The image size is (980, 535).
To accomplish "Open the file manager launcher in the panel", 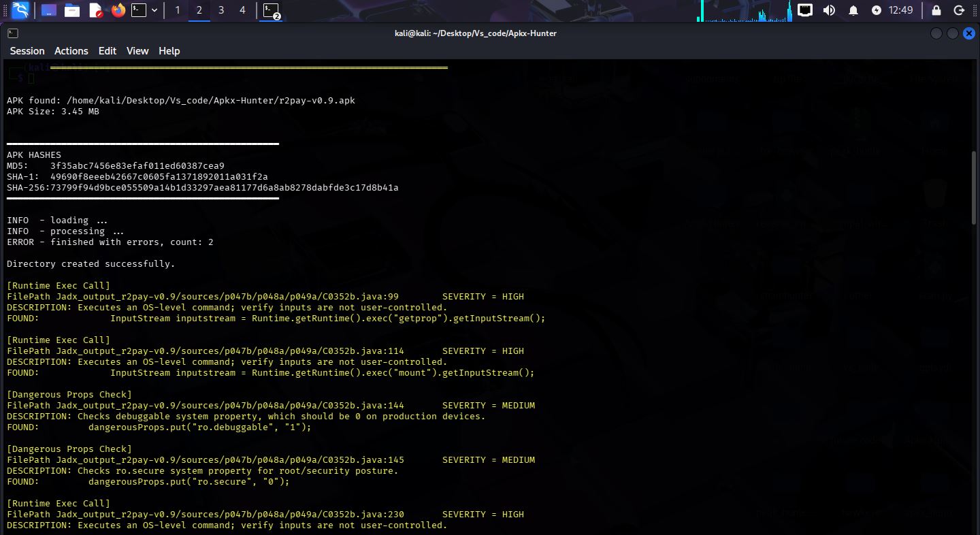I will [x=71, y=10].
